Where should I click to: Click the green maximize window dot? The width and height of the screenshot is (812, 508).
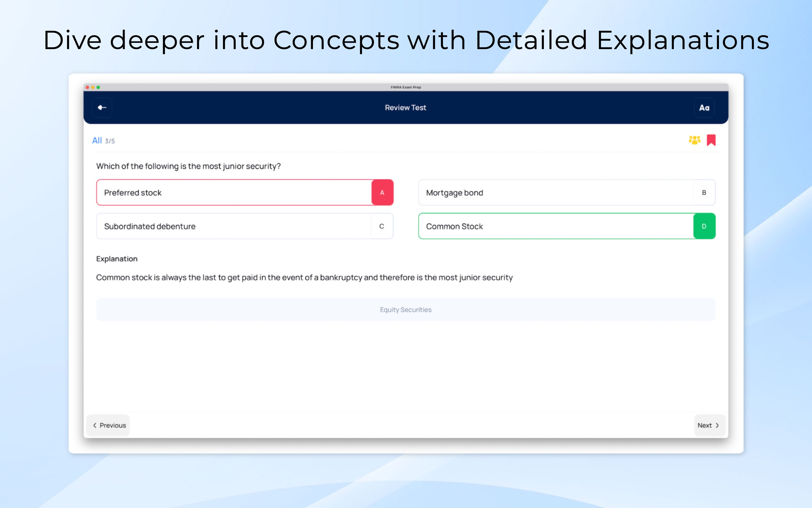(98, 87)
